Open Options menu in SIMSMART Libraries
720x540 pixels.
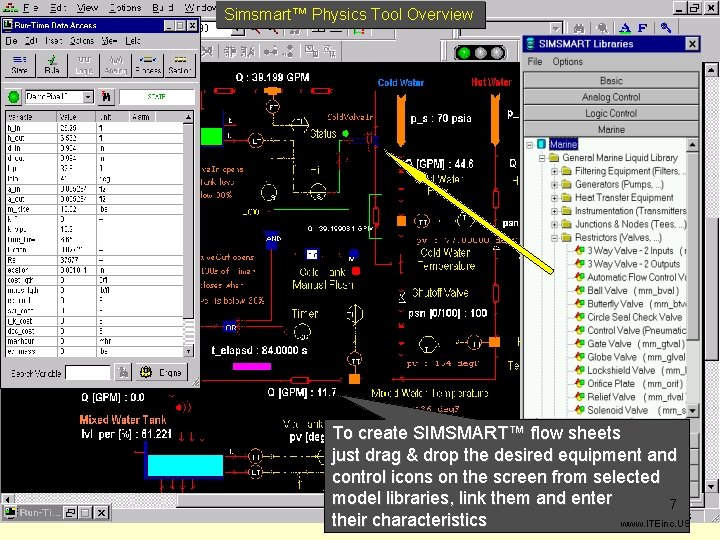pos(568,62)
